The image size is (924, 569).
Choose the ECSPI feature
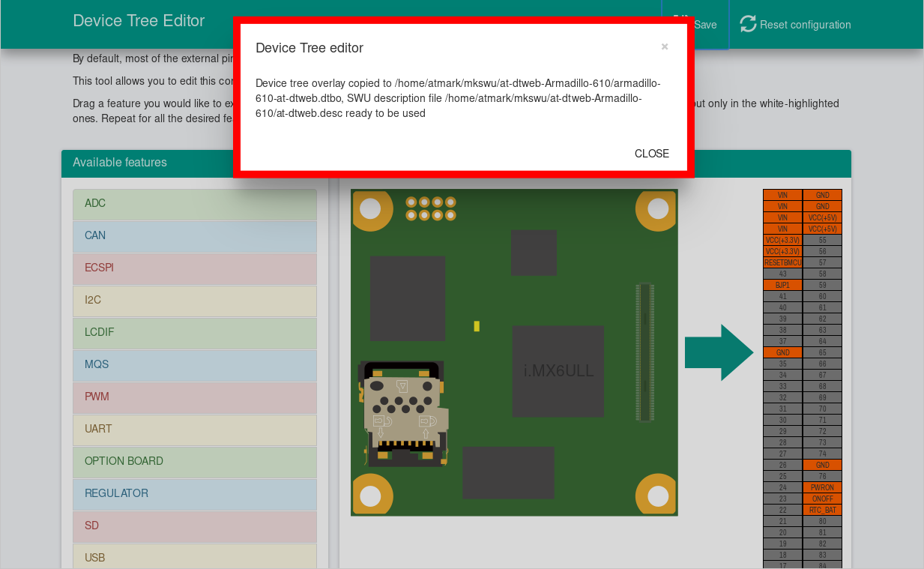(194, 268)
